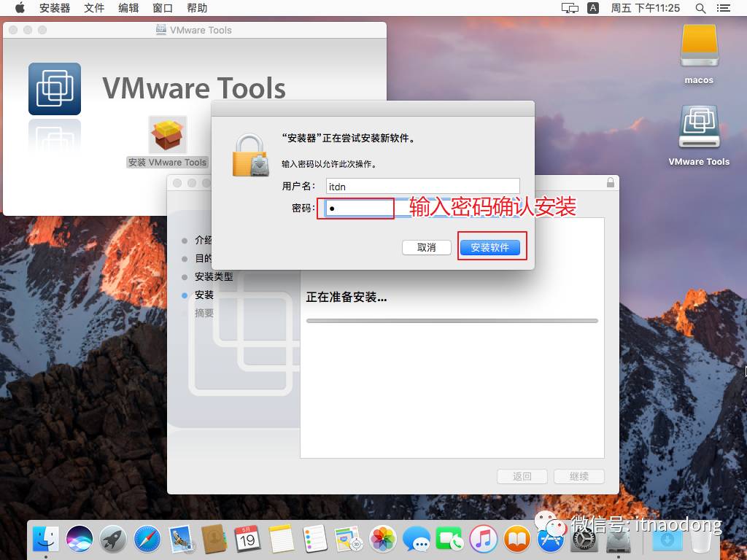Screen dimensions: 747x560
Task: Open Contacts book icon in dock
Action: 214,539
